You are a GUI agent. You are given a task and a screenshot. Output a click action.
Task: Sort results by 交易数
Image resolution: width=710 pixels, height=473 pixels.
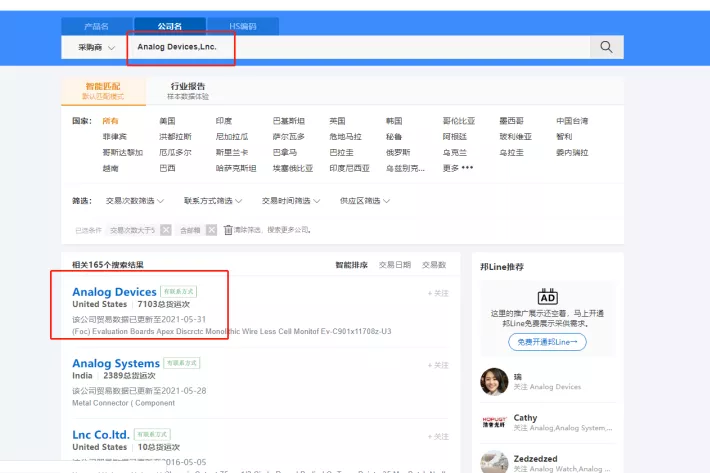434,265
